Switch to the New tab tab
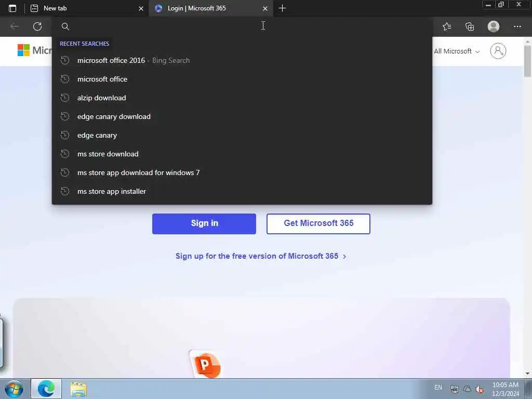 (x=87, y=8)
